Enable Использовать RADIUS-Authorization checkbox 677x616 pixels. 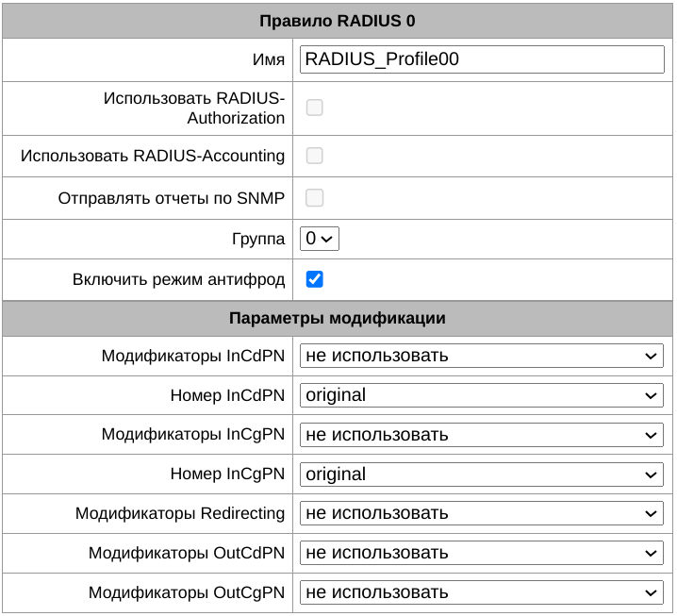point(315,108)
